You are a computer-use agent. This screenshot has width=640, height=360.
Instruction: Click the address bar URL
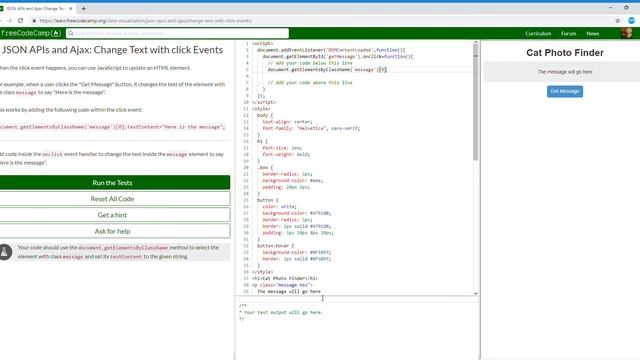tap(146, 20)
